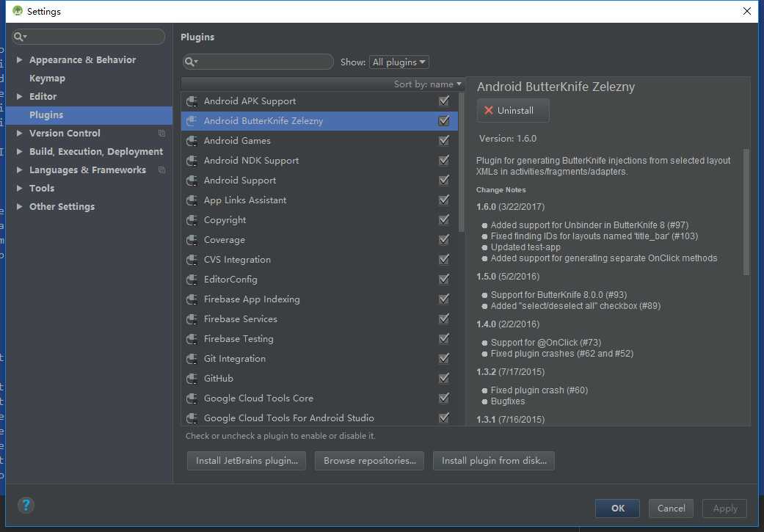This screenshot has width=764, height=532.
Task: Expand the Appearance & Behavior section
Action: (20, 60)
